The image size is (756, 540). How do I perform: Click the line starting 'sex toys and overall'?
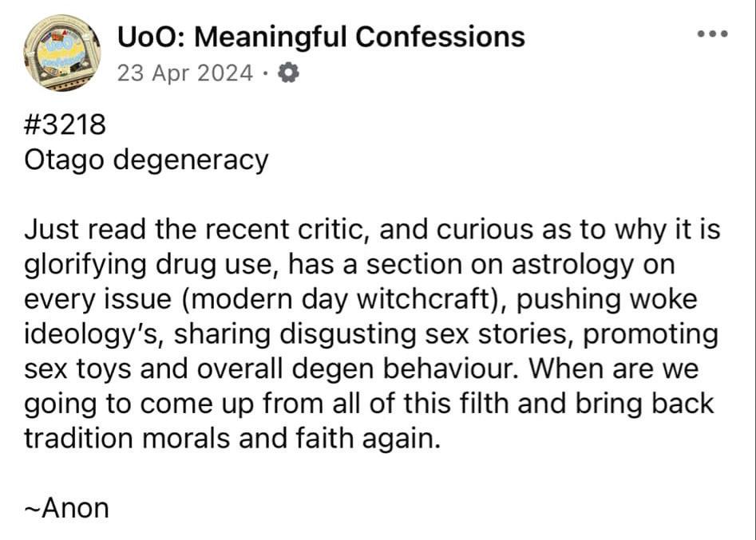point(361,369)
